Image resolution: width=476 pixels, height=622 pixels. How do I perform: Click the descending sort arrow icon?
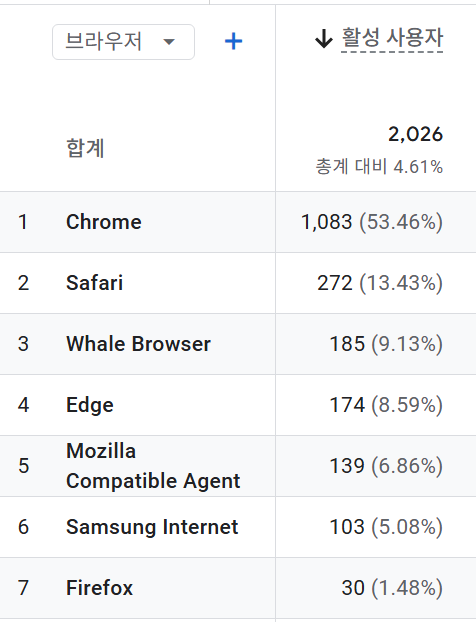324,39
